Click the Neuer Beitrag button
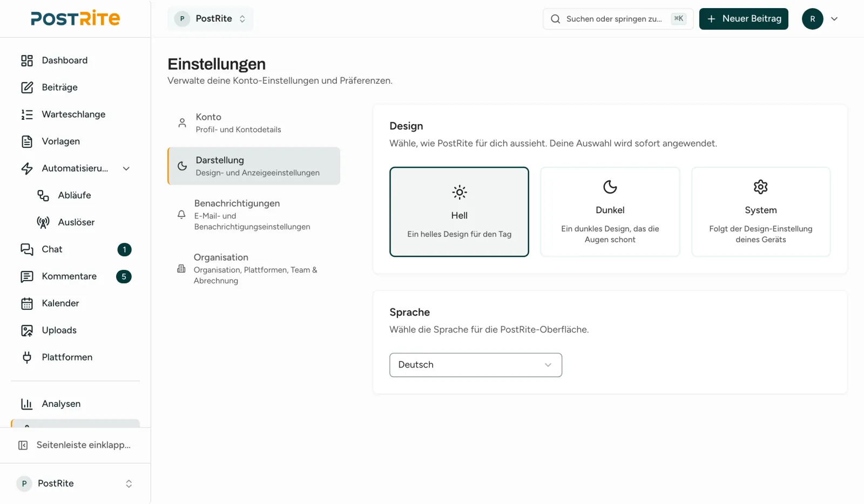 tap(744, 19)
